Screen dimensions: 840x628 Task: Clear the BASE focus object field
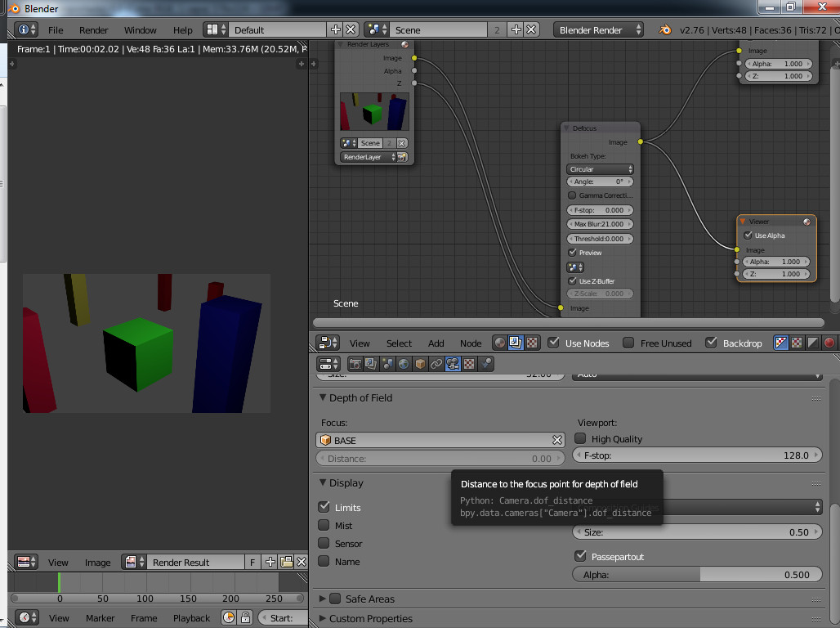[557, 440]
